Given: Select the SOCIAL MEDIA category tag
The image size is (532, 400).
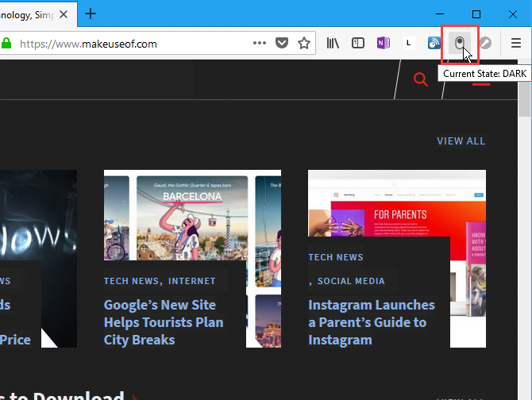Looking at the screenshot, I should 351,281.
